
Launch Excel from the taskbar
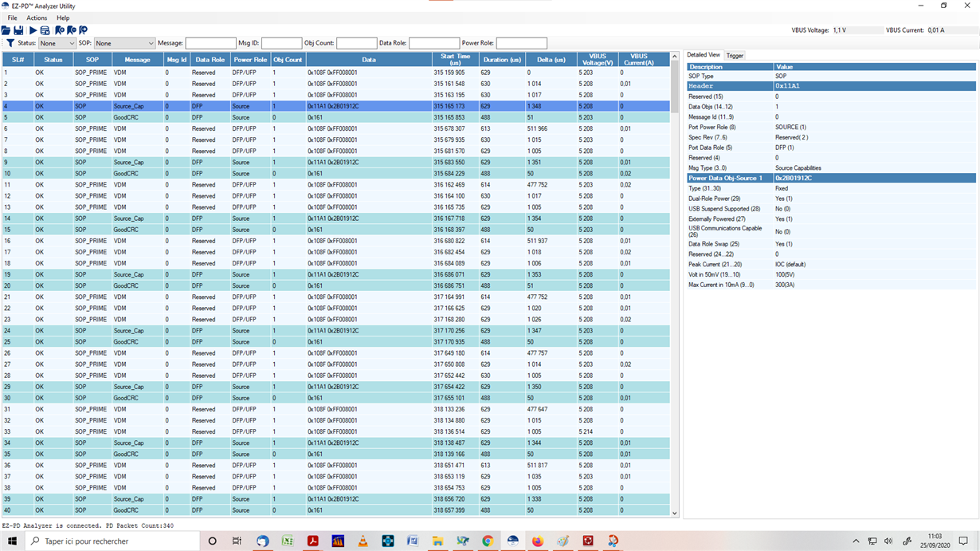click(x=288, y=541)
